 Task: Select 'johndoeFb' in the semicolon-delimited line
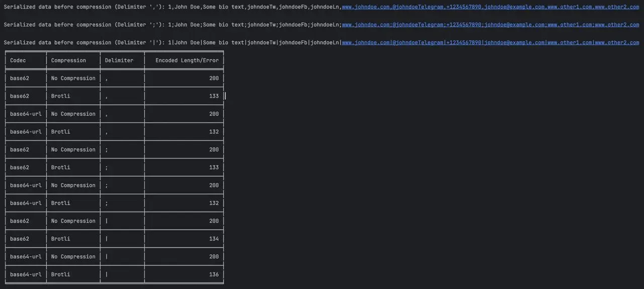click(x=293, y=25)
